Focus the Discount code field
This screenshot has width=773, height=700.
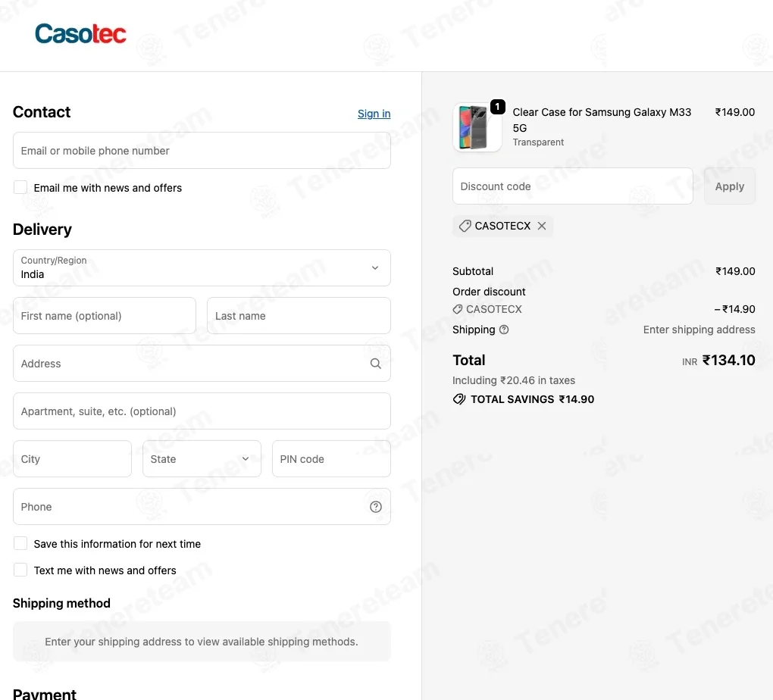click(x=573, y=186)
